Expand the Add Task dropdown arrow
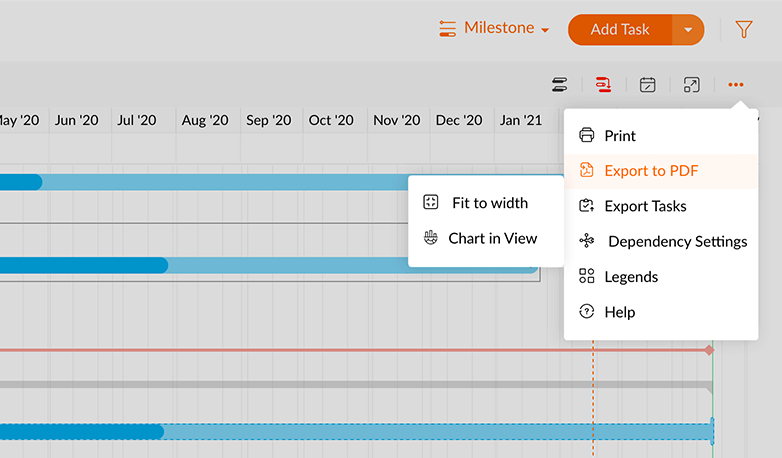The width and height of the screenshot is (782, 458). tap(688, 30)
